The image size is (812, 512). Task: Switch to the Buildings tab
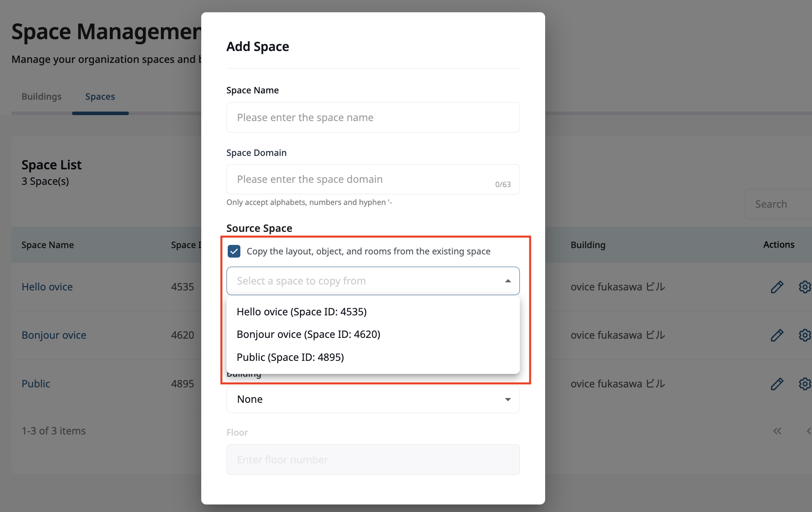(42, 97)
